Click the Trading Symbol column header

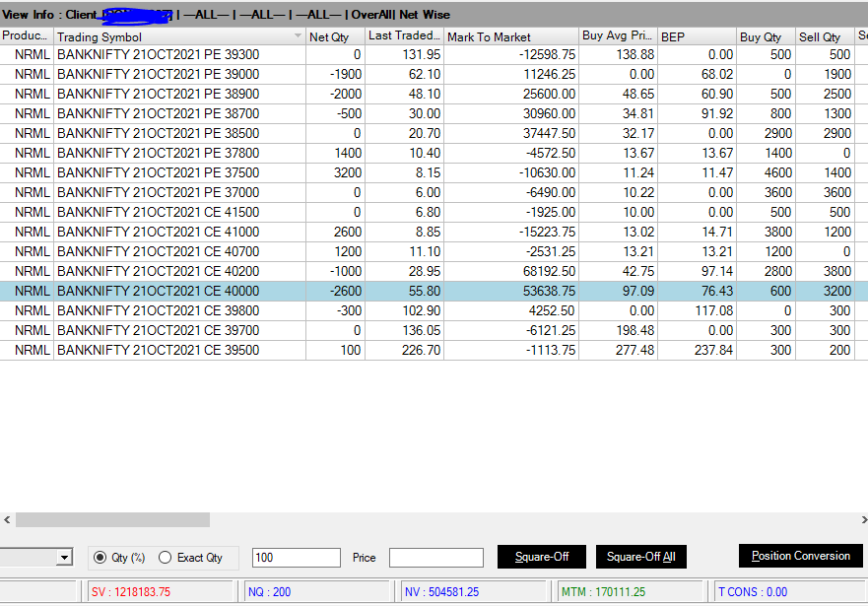[x=179, y=36]
